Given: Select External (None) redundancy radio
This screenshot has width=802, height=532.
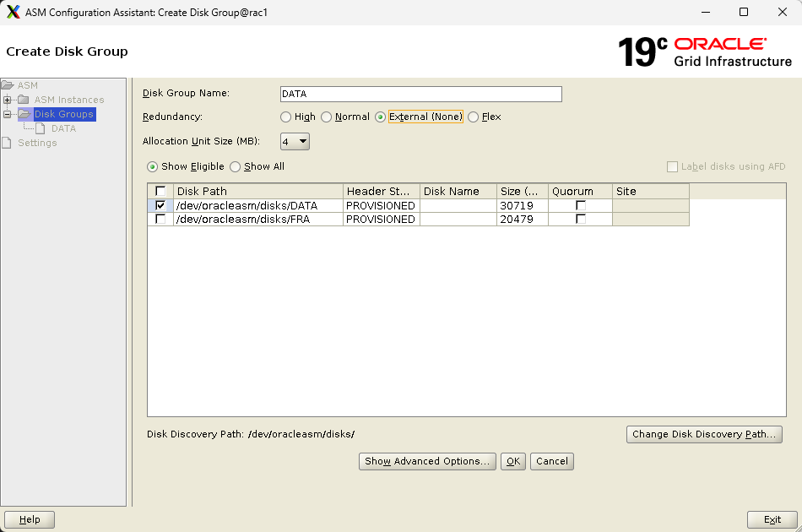Looking at the screenshot, I should click(380, 117).
